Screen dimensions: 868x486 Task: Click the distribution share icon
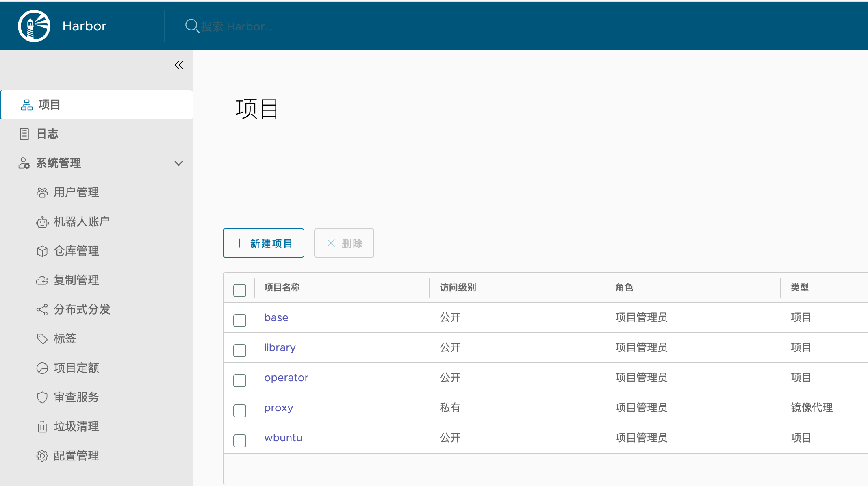coord(42,310)
